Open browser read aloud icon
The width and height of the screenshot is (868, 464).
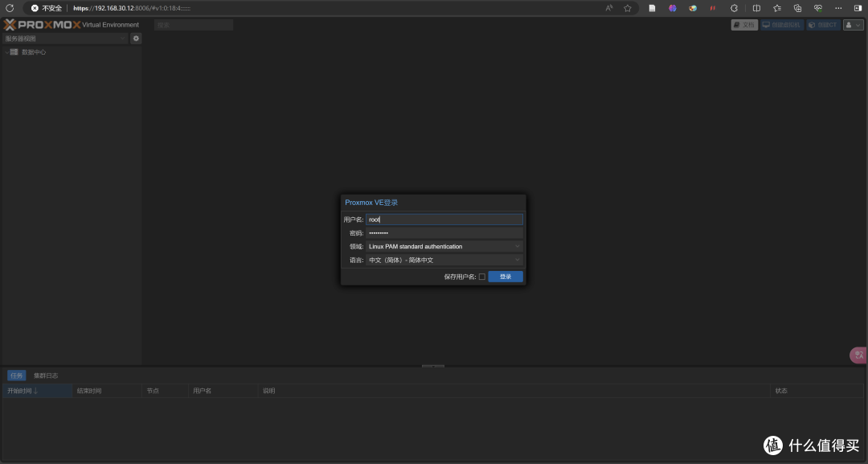click(x=609, y=8)
